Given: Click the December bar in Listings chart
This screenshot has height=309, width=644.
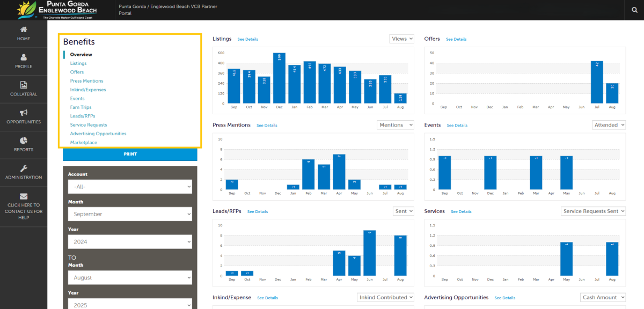Looking at the screenshot, I should pyautogui.click(x=279, y=78).
